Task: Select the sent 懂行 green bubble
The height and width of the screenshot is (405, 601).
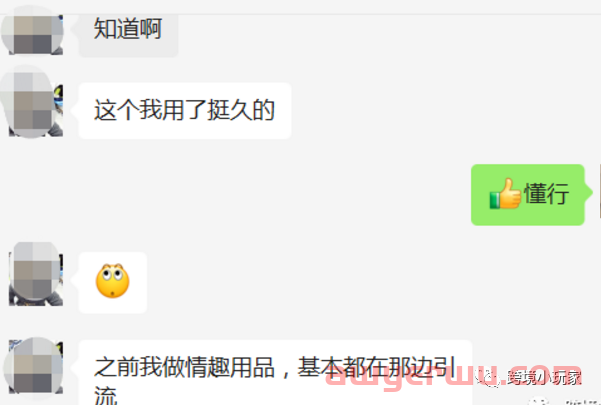Action: point(528,195)
